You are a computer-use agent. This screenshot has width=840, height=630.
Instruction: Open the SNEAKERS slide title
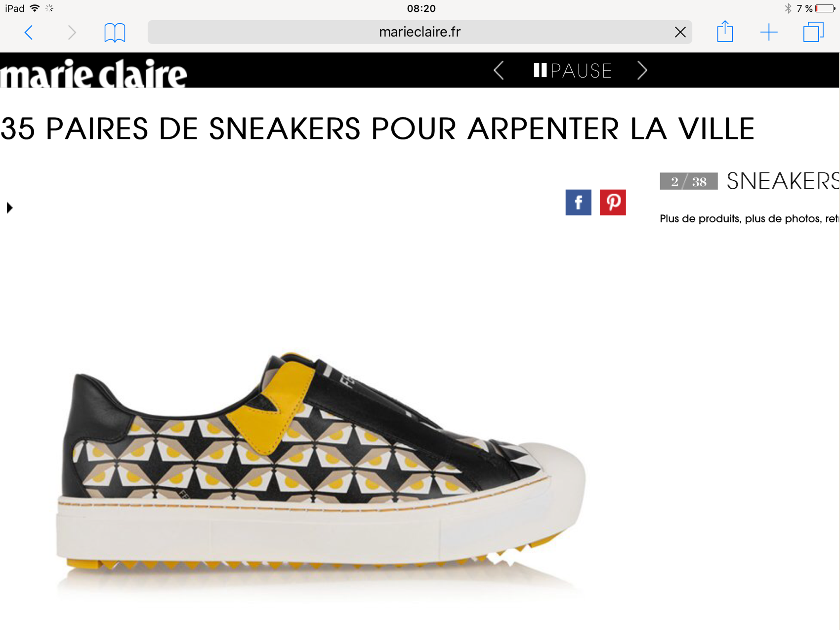click(x=783, y=181)
